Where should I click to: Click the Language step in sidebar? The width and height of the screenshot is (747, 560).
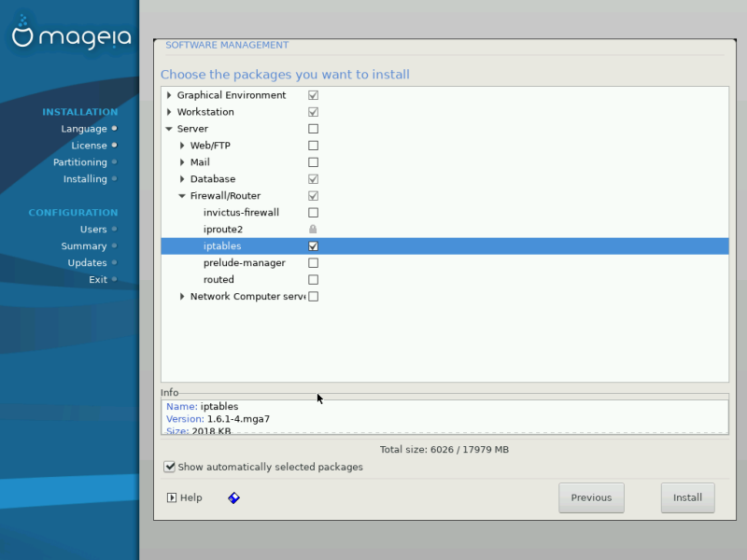(x=84, y=129)
